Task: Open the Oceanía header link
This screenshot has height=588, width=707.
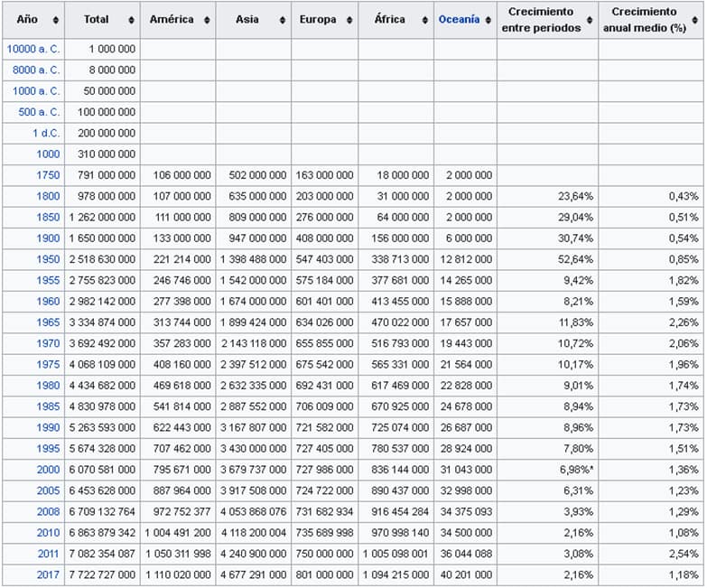Action: pos(459,20)
